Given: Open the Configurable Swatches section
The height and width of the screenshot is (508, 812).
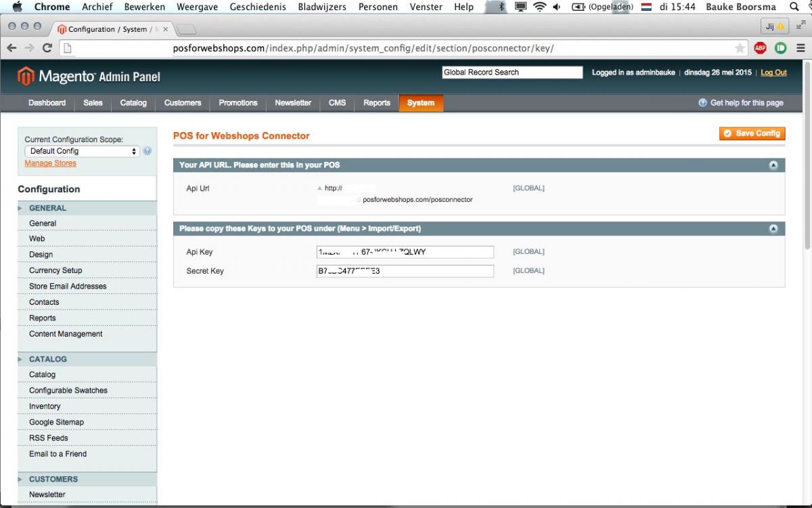Looking at the screenshot, I should 68,390.
